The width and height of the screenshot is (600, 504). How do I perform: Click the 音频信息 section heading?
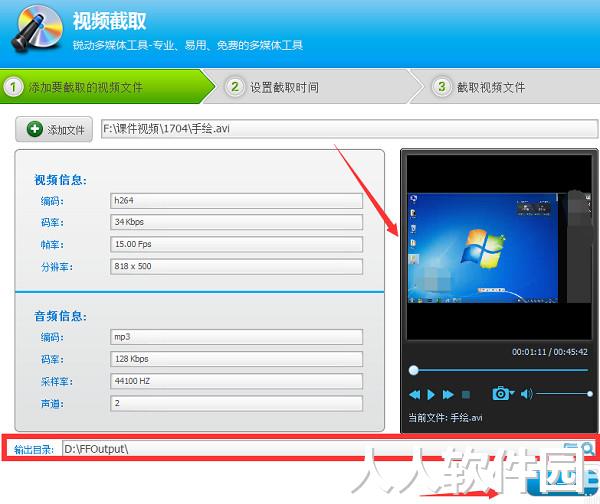[x=60, y=316]
